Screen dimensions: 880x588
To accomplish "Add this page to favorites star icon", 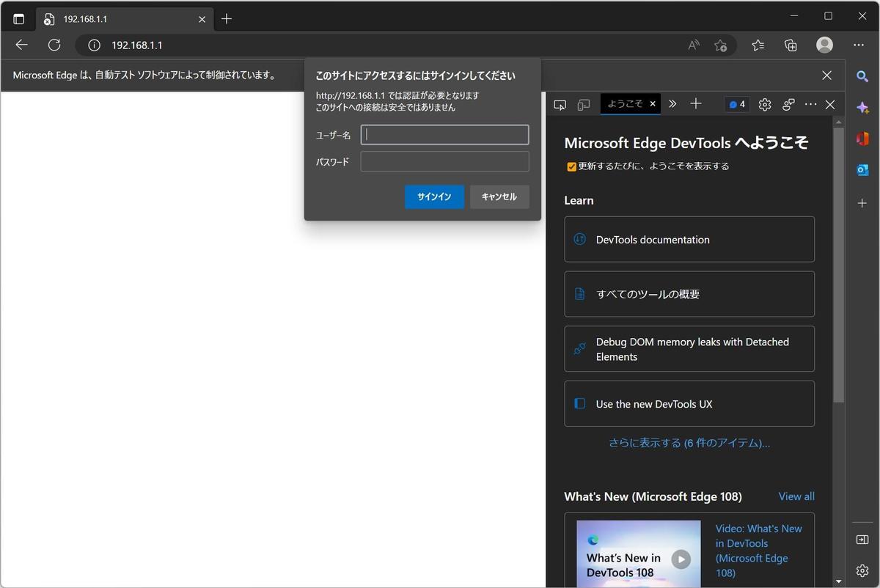I will point(720,45).
